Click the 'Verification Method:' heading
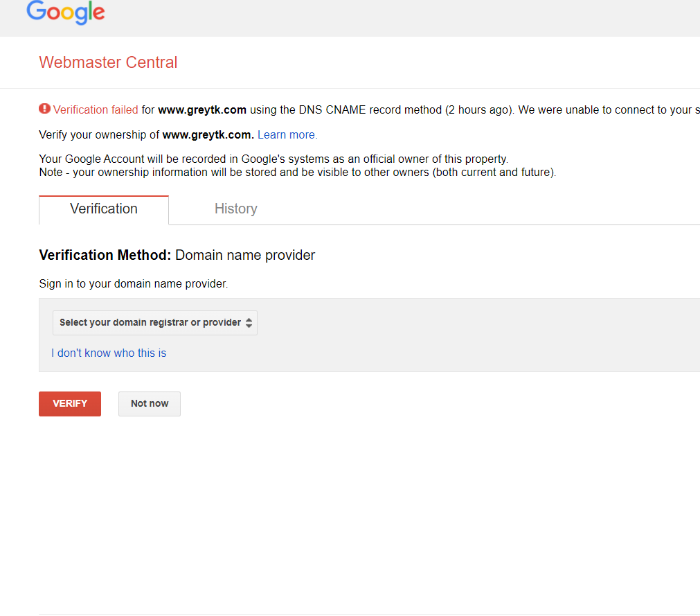The image size is (700, 616). 105,255
